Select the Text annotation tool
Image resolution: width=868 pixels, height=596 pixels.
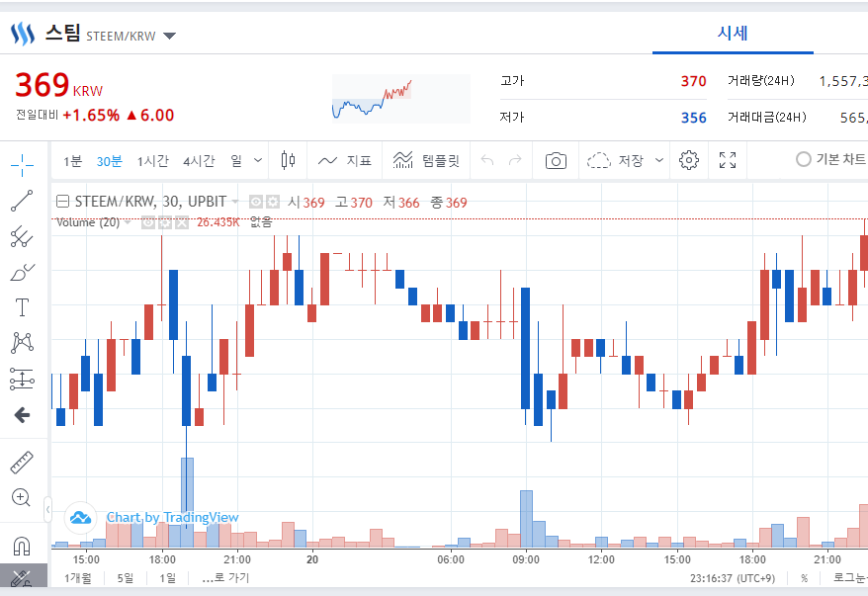[22, 307]
